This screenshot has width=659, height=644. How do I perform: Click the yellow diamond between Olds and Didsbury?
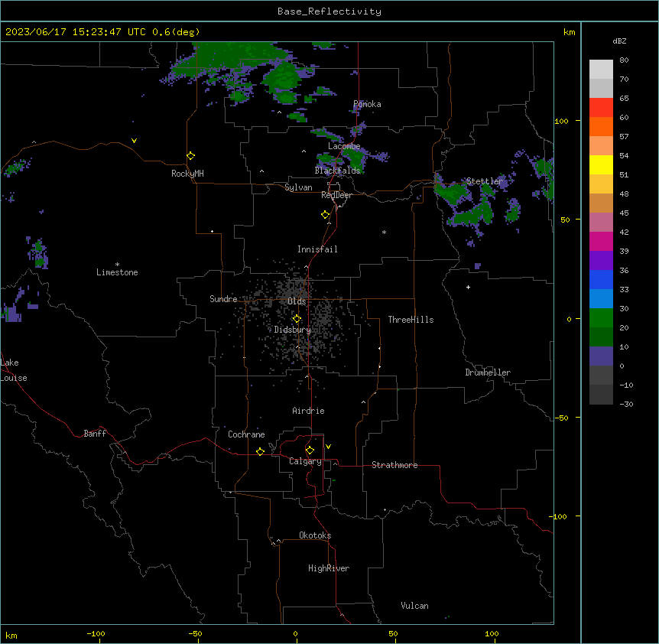[297, 319]
